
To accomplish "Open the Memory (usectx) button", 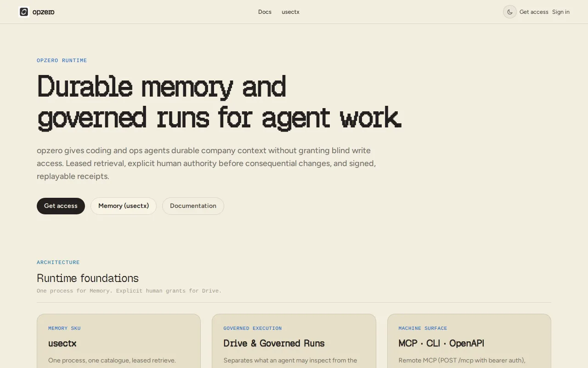I will (124, 206).
